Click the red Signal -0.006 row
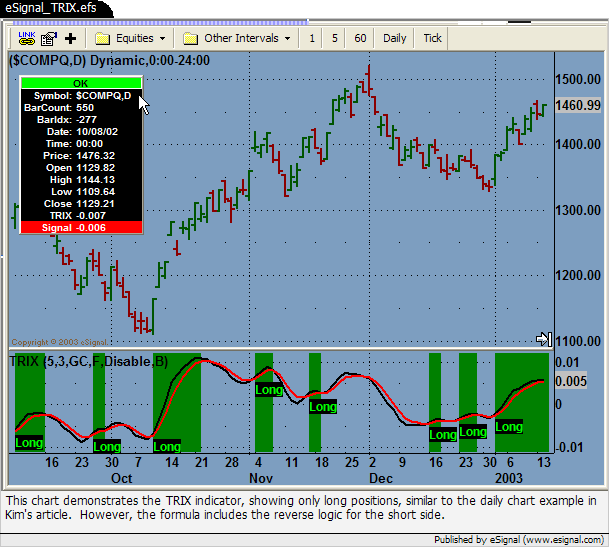This screenshot has width=609, height=547. pyautogui.click(x=81, y=228)
